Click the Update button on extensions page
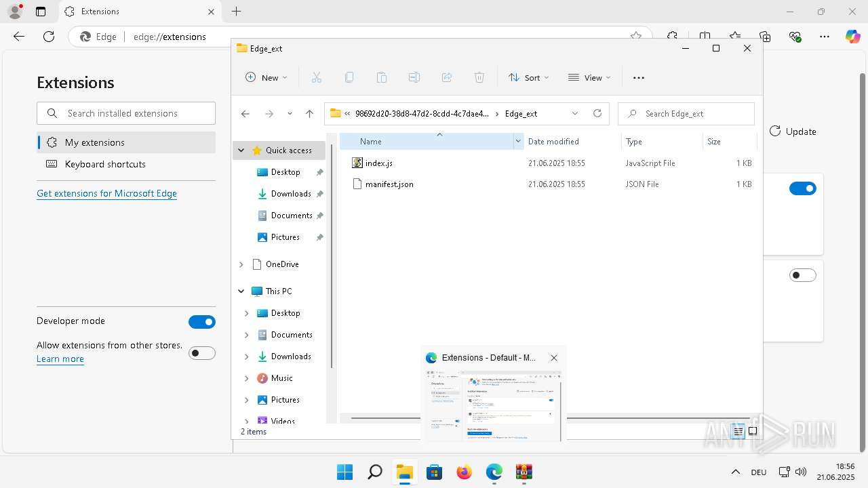Image resolution: width=868 pixels, height=488 pixels. 793,131
